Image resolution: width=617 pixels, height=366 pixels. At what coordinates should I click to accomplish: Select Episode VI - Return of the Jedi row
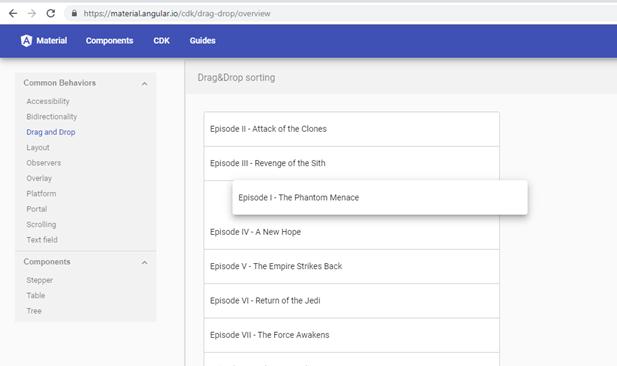tap(352, 301)
